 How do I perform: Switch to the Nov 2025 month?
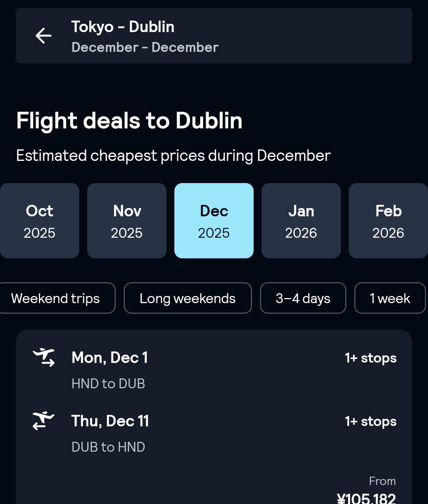[127, 221]
